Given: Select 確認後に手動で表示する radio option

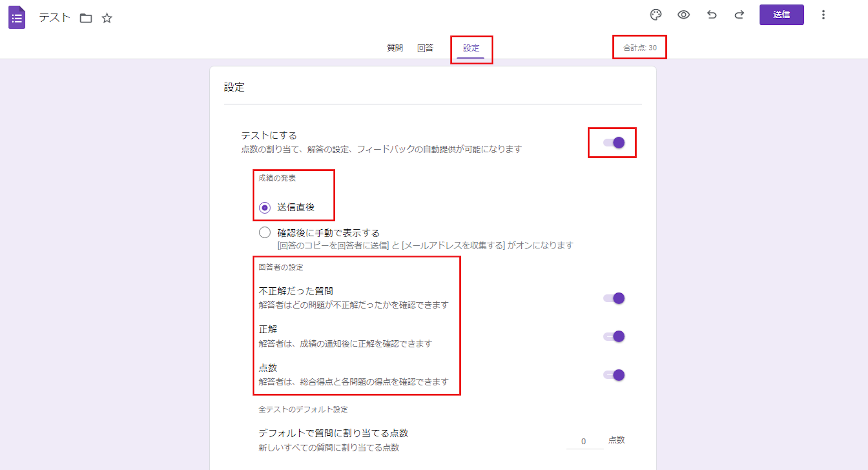Looking at the screenshot, I should (265, 233).
